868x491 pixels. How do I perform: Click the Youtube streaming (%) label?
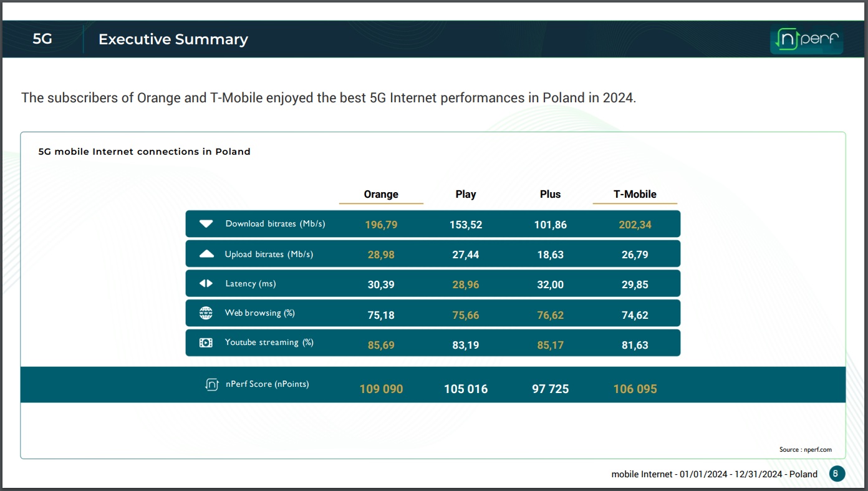coord(269,342)
